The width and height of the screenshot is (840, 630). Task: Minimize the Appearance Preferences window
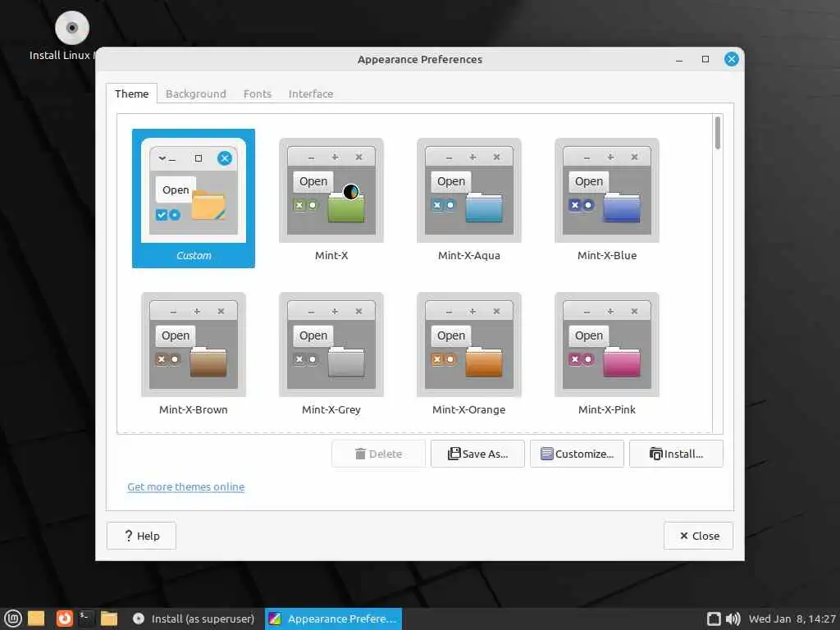click(x=679, y=59)
